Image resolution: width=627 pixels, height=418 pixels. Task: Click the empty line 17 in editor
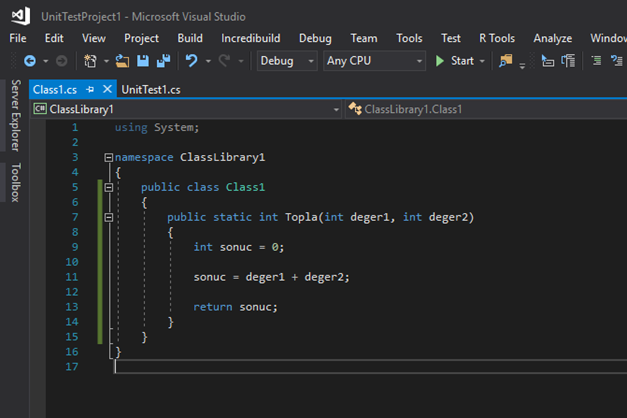pos(300,367)
